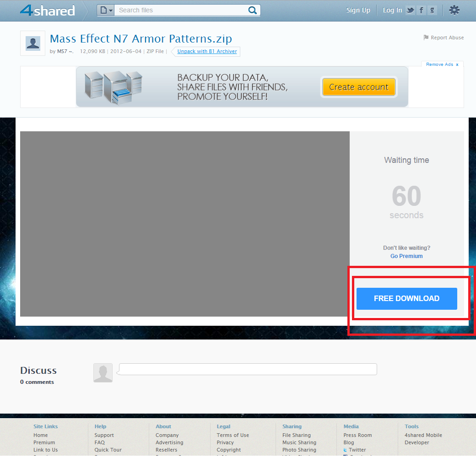Click the 'Tools' footer heading
476x463 pixels.
411,426
